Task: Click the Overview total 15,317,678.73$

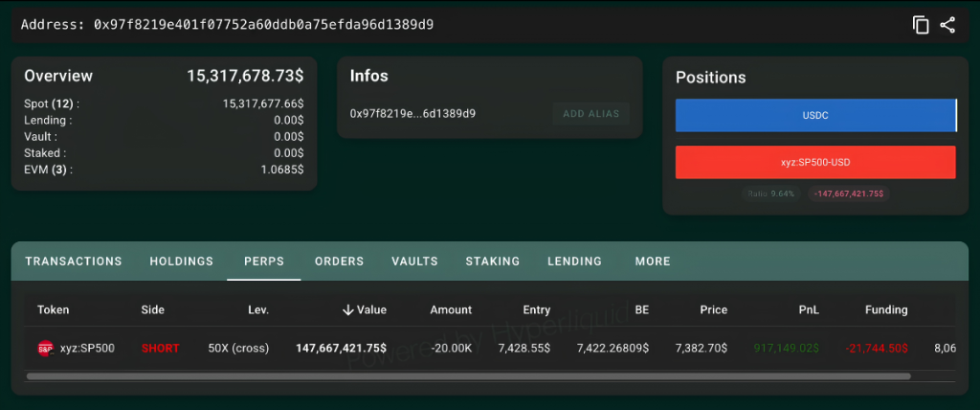Action: [x=245, y=76]
